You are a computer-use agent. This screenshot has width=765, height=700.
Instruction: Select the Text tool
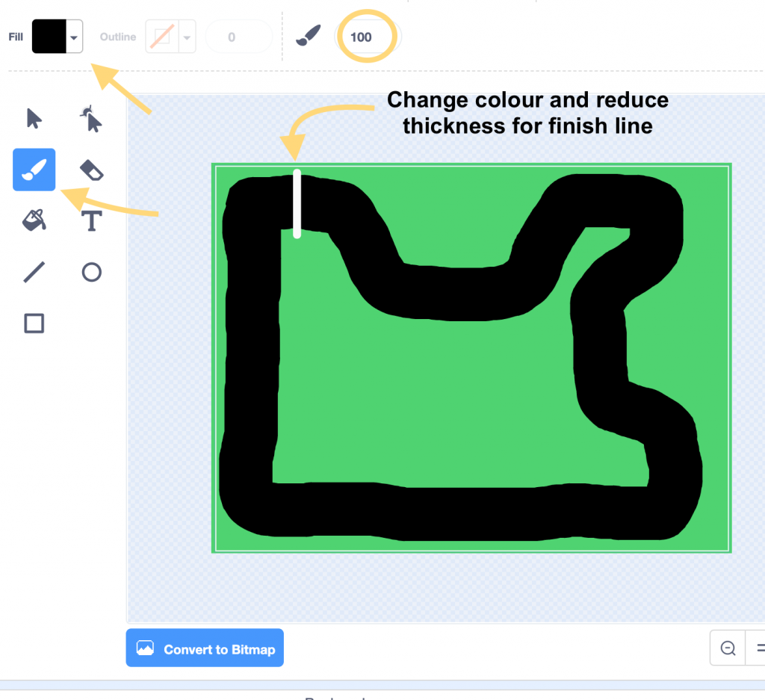[x=91, y=221]
